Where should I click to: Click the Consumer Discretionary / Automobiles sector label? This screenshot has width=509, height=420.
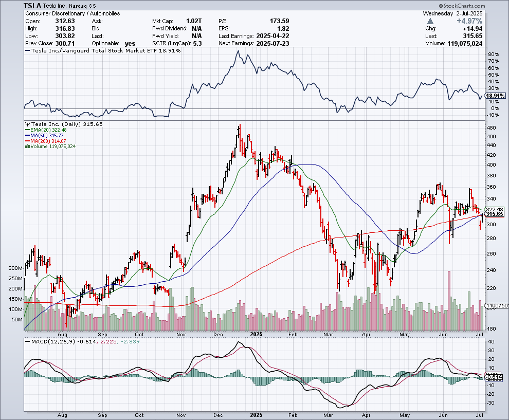coord(72,14)
